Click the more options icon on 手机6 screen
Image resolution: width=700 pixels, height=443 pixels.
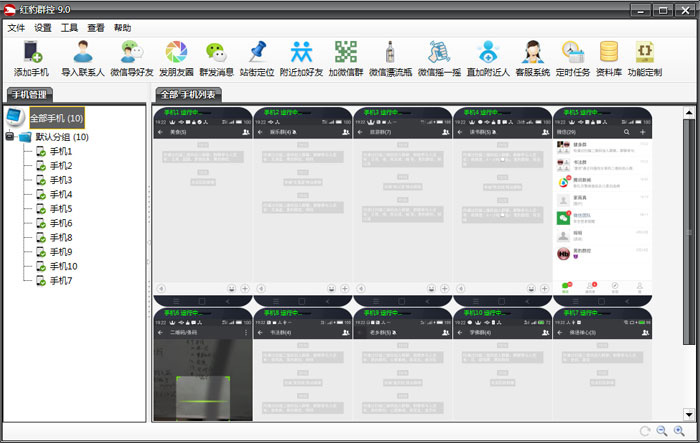coord(246,333)
